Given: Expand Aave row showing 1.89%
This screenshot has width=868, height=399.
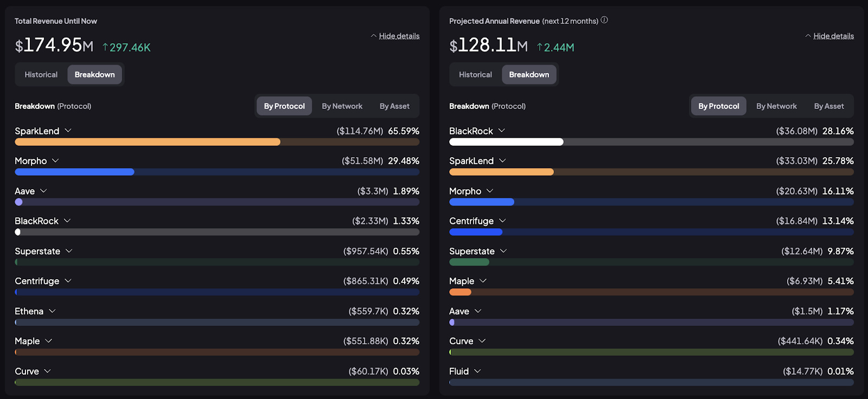Looking at the screenshot, I should (x=44, y=191).
